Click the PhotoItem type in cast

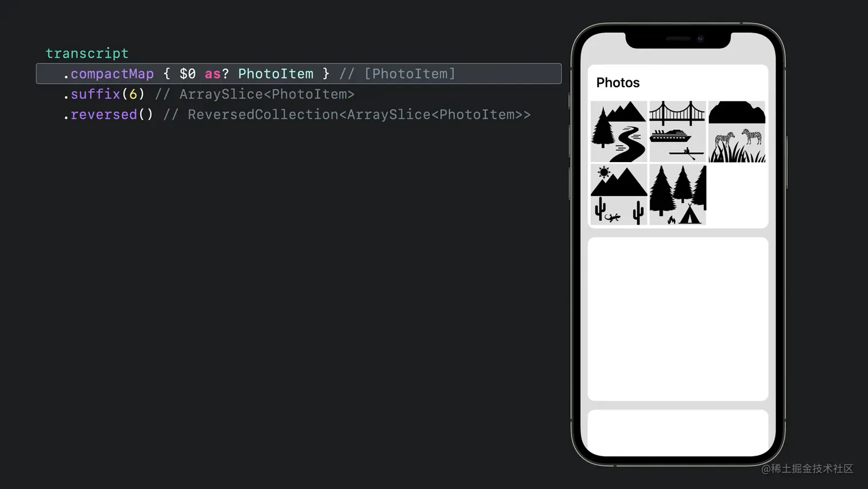pyautogui.click(x=276, y=74)
